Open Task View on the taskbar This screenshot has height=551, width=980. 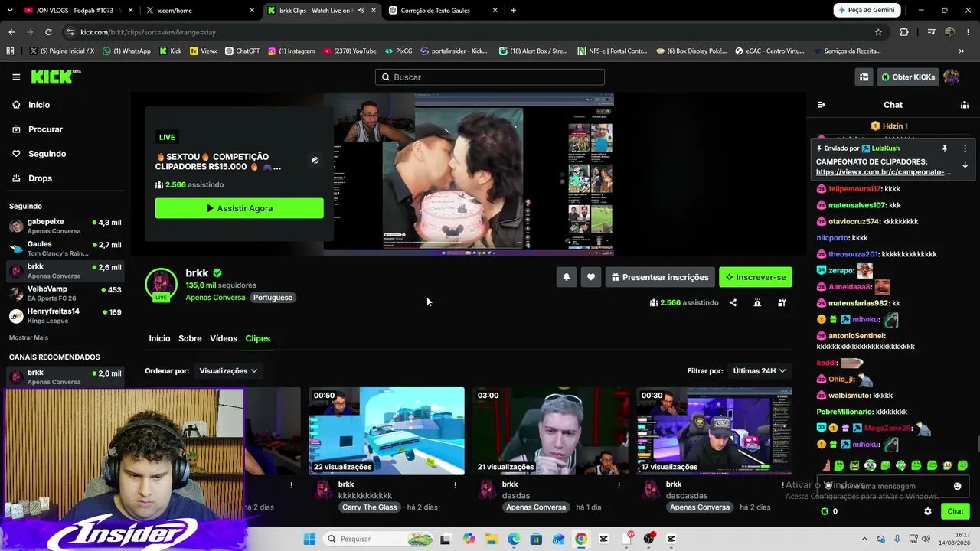pos(446,539)
